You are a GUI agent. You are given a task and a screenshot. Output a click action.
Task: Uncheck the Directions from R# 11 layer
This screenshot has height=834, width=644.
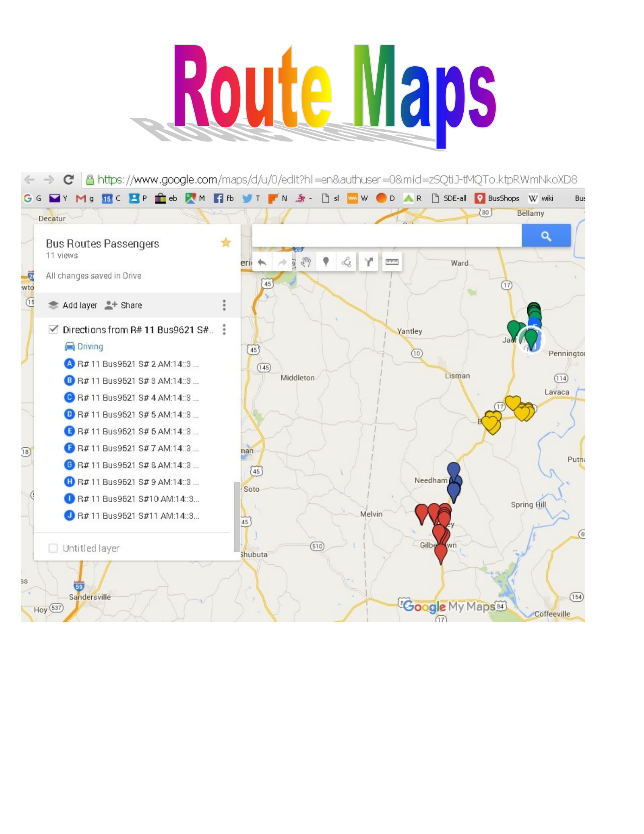click(53, 329)
